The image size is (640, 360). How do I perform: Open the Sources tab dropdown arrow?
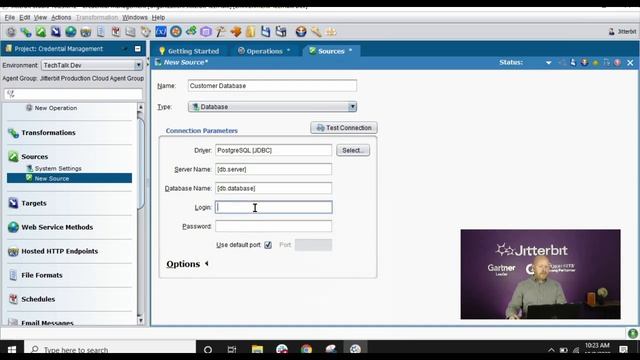click(350, 51)
